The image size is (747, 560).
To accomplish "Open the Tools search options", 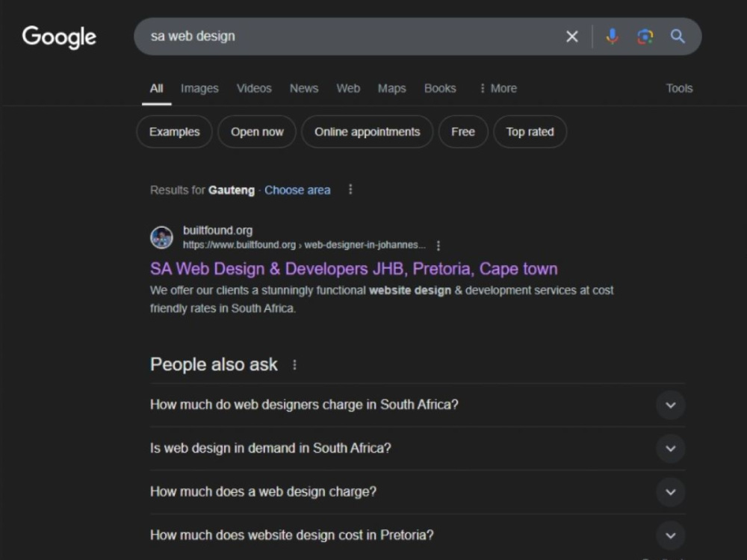I will pos(679,89).
